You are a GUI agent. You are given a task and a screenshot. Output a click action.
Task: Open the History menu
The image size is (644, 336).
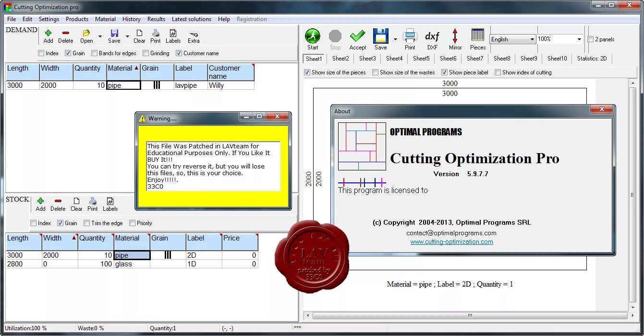click(131, 19)
